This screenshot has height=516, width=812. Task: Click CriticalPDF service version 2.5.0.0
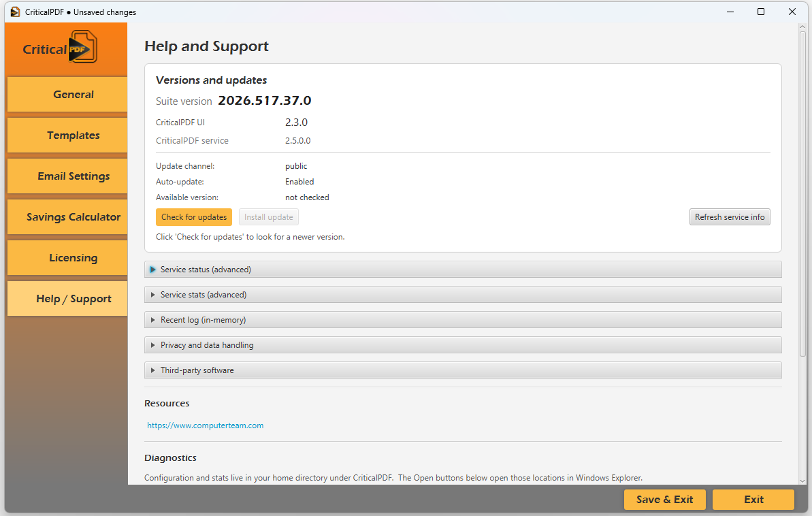[x=297, y=140]
